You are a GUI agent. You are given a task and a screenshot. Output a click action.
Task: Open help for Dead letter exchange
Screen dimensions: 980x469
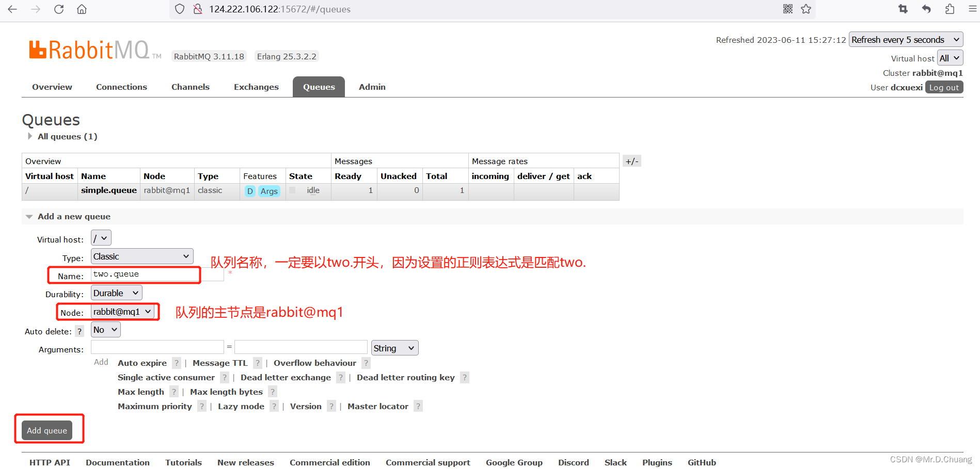click(341, 377)
